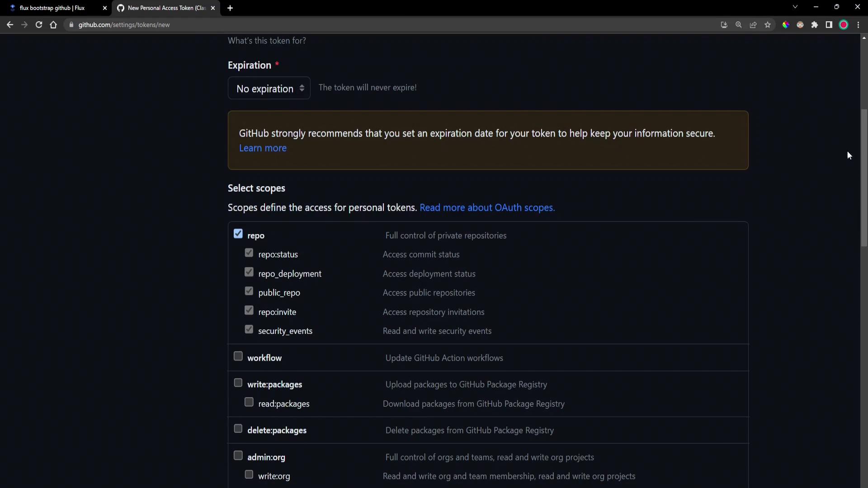Click the extension icon left of the puzzle piece
This screenshot has width=868, height=488.
[800, 25]
